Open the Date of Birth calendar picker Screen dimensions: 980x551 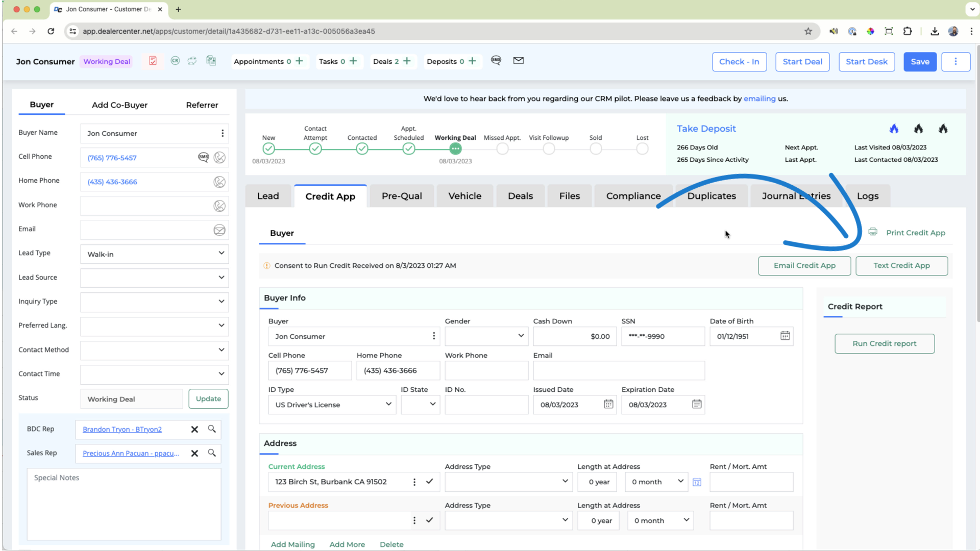[784, 336]
